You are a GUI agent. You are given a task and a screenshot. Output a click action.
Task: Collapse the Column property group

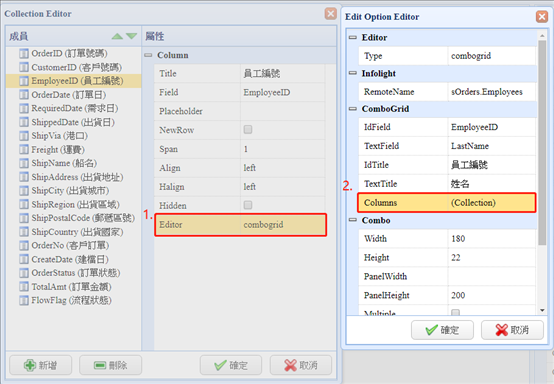point(149,55)
